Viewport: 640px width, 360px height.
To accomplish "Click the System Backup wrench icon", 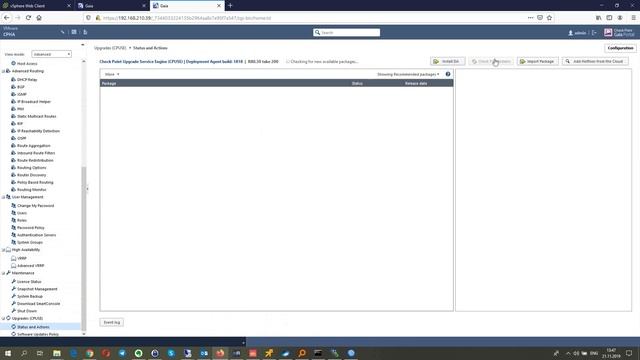I will pos(13,296).
